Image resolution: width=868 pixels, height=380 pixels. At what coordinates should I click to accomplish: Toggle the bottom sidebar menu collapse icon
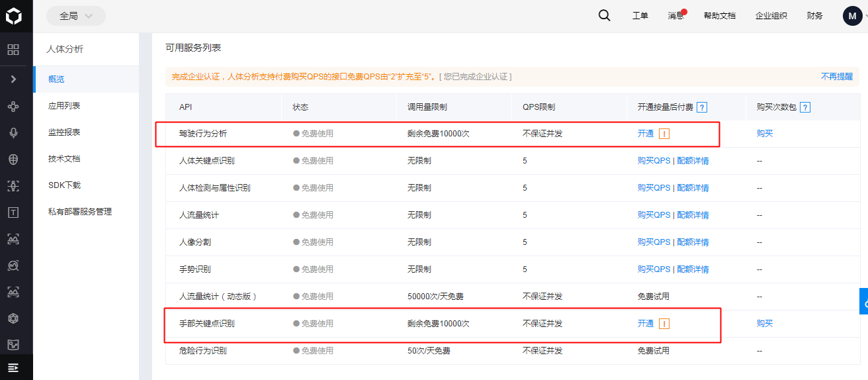[13, 367]
